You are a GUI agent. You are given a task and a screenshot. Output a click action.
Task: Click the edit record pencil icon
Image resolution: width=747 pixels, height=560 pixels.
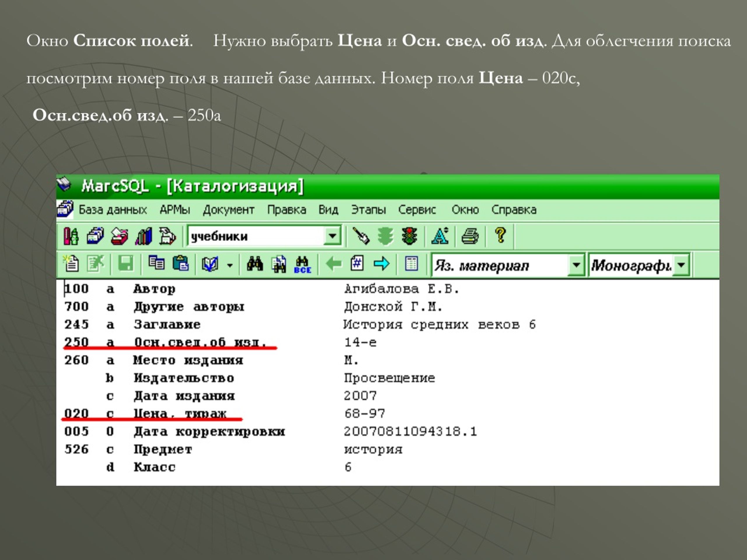click(x=96, y=264)
